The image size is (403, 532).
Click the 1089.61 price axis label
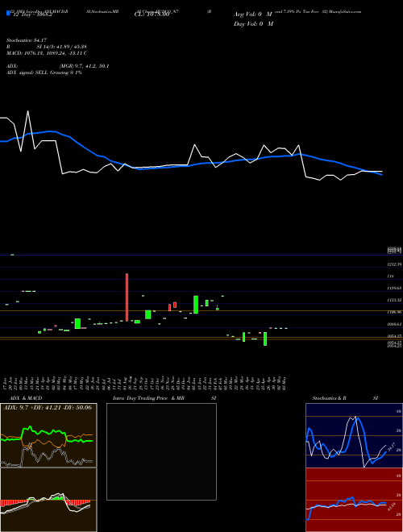pos(394,324)
